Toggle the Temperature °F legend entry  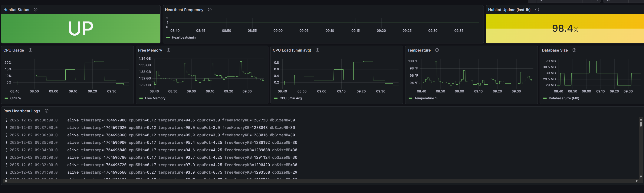click(426, 98)
